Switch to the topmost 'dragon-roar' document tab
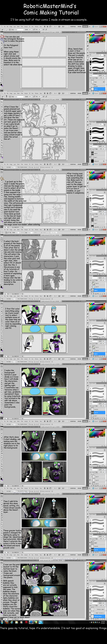 12,32
